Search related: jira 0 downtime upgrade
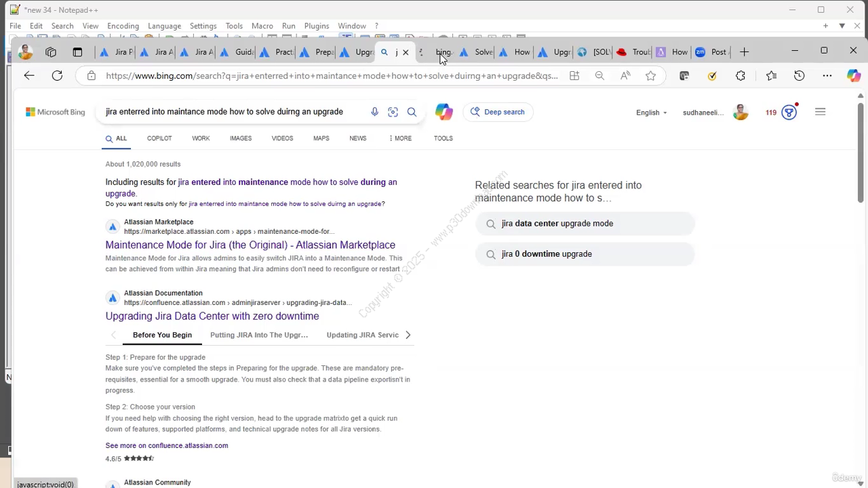 point(585,254)
